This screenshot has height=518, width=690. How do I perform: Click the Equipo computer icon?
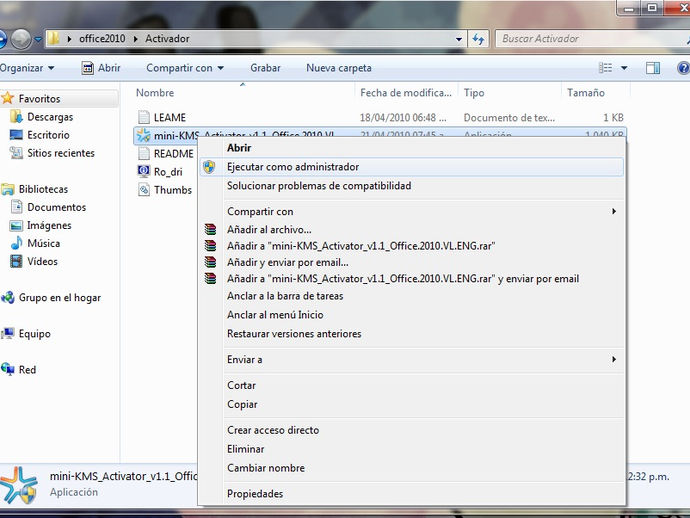[x=7, y=334]
